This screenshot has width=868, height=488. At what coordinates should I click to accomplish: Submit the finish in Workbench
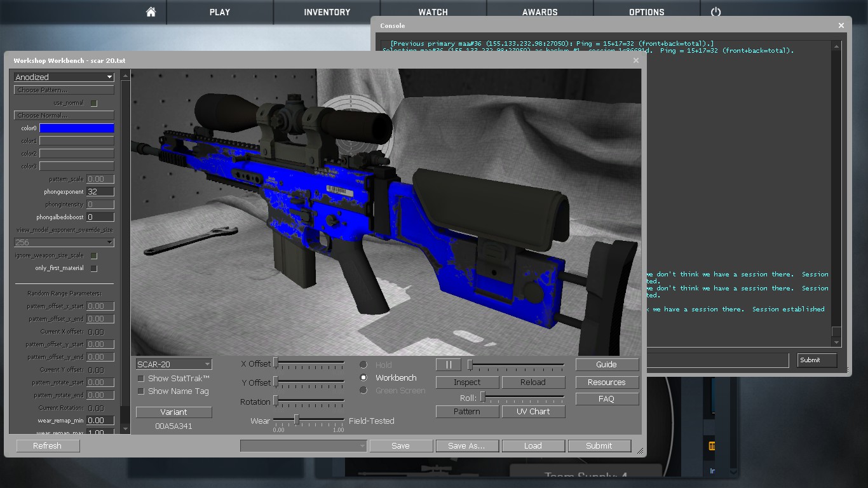click(x=599, y=446)
